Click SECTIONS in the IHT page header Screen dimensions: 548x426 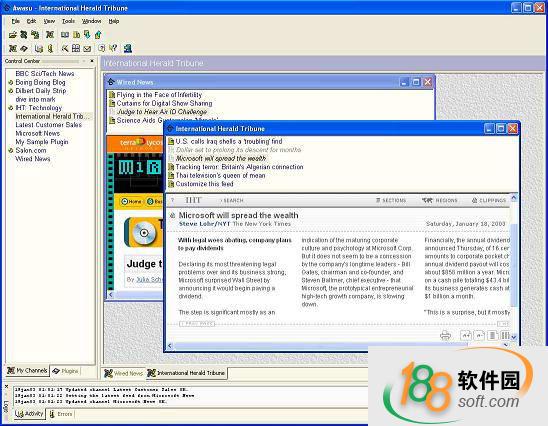(x=391, y=201)
